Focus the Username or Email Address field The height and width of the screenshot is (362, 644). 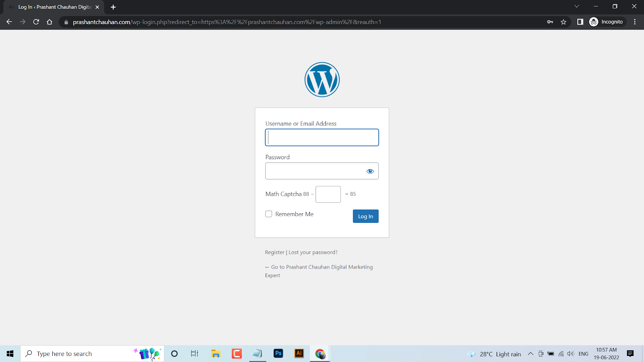(322, 138)
